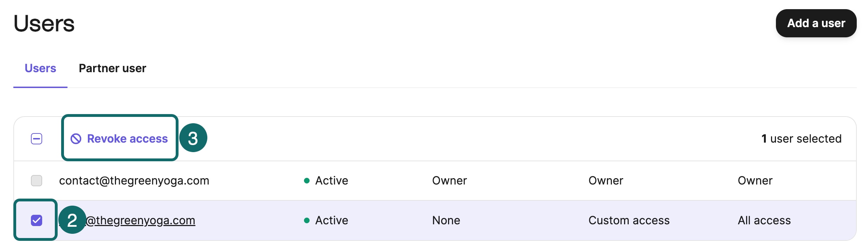Open the underlined @thegreenyoga.com user link
868x250 pixels.
pyautogui.click(x=141, y=220)
